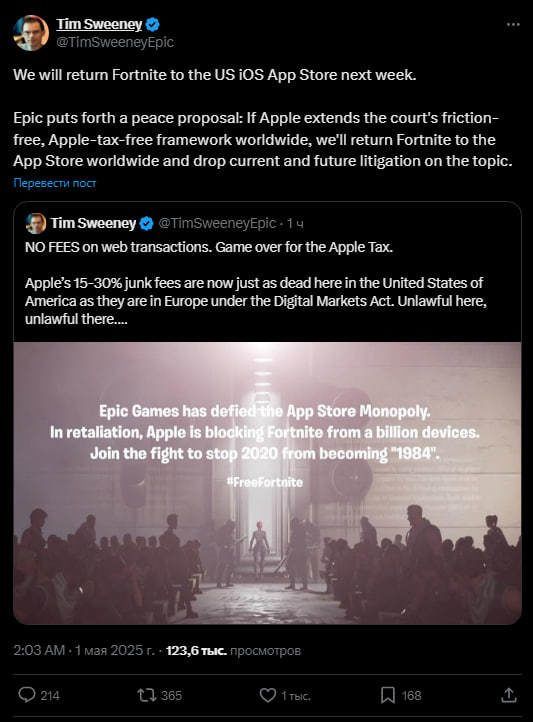The height and width of the screenshot is (722, 533).
Task: Open Tim Sweeney profile name link at top
Action: click(x=99, y=24)
